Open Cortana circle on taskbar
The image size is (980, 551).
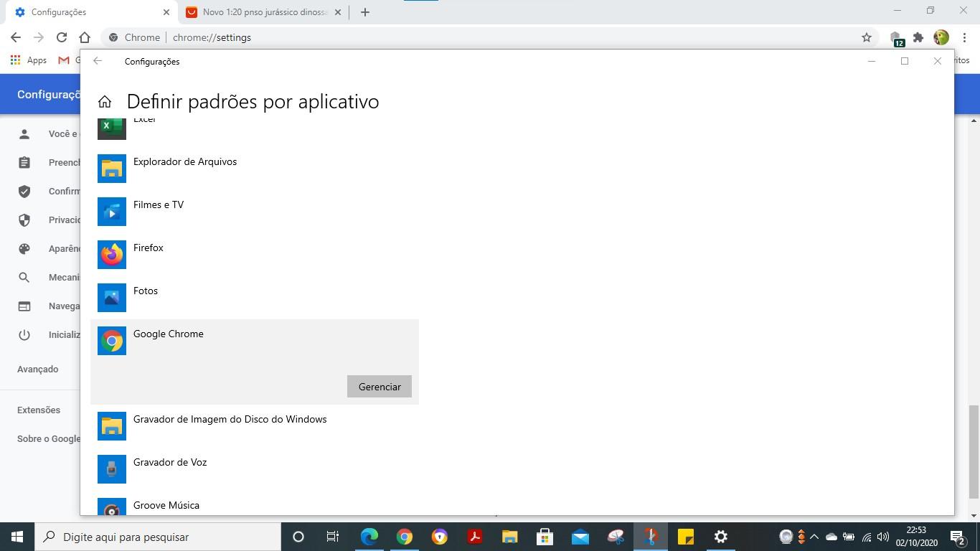298,537
